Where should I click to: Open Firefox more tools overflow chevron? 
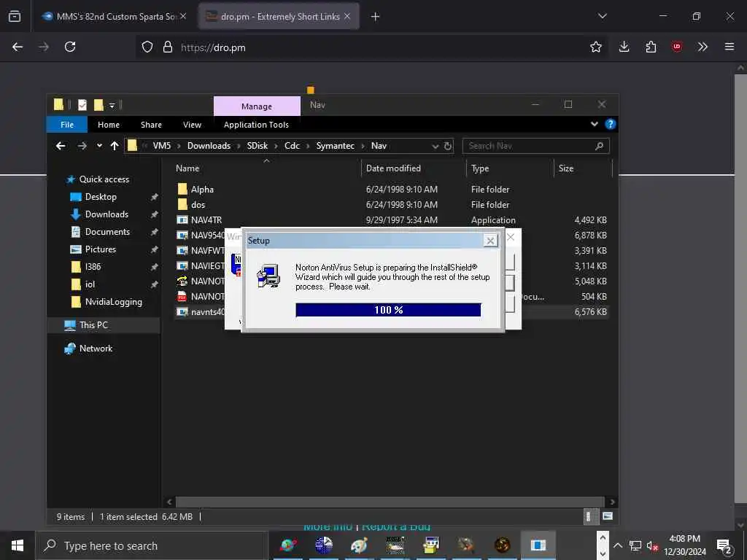(703, 47)
